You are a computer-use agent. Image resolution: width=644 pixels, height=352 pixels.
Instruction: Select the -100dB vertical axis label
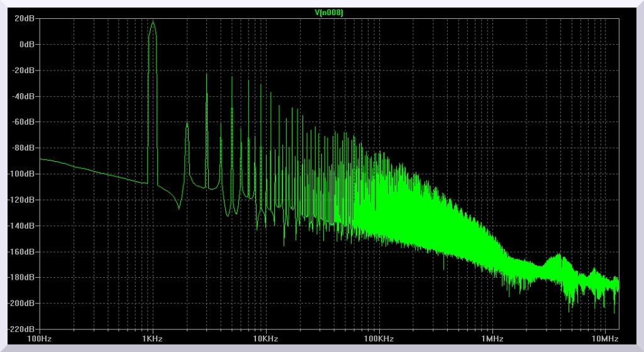23,174
